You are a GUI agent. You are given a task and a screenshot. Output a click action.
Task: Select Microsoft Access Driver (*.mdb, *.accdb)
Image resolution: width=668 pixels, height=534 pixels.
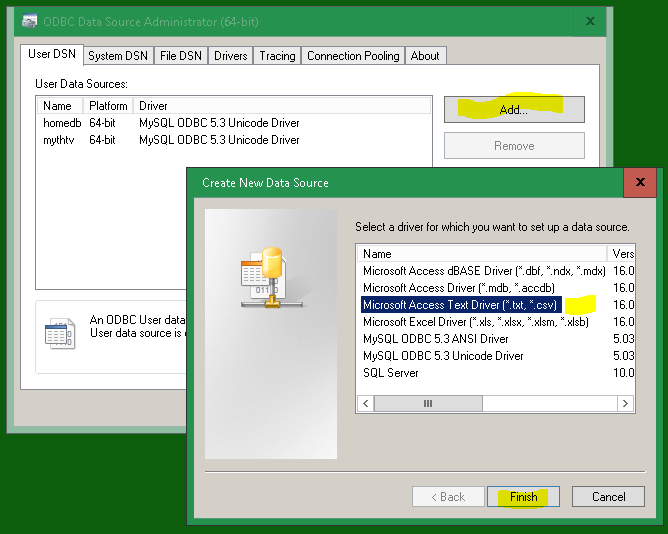tap(458, 288)
